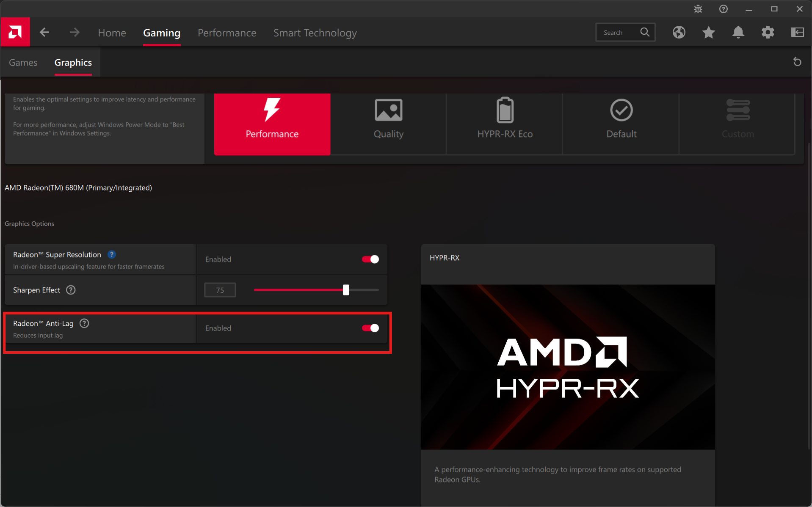
Task: Minimize the AMD Software window
Action: pos(749,9)
